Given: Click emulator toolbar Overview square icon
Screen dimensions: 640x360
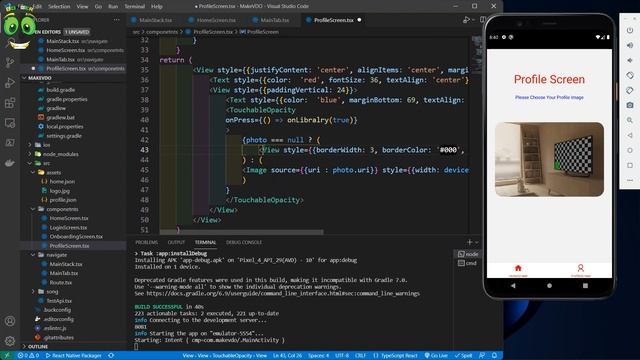Looking at the screenshot, I should [x=630, y=165].
